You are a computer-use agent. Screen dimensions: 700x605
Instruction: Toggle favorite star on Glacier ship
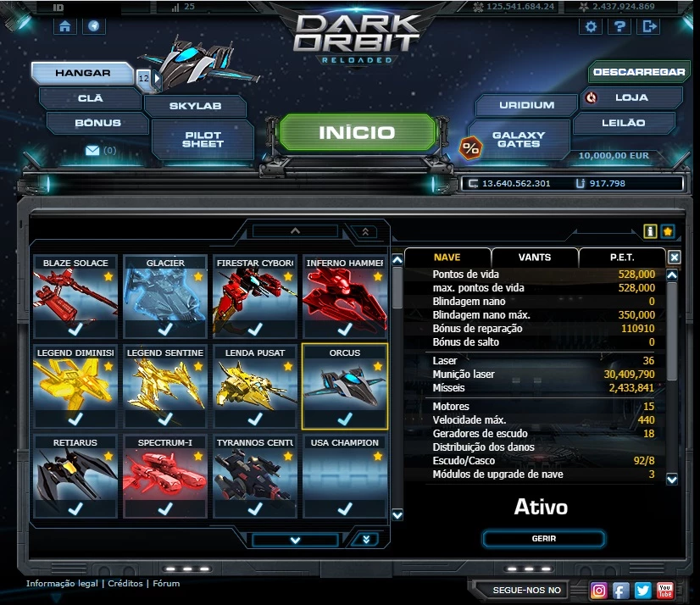coord(198,277)
